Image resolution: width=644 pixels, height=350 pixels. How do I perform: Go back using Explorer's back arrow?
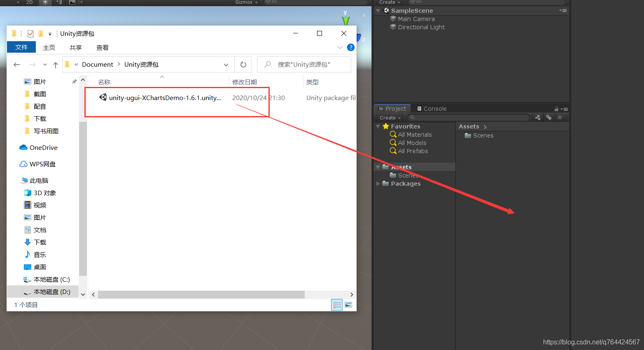[x=17, y=65]
